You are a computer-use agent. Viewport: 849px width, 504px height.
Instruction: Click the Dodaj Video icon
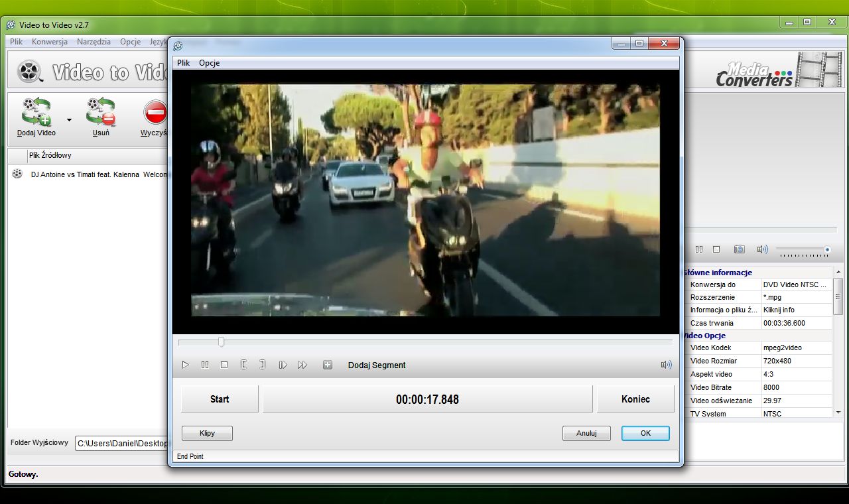point(36,111)
